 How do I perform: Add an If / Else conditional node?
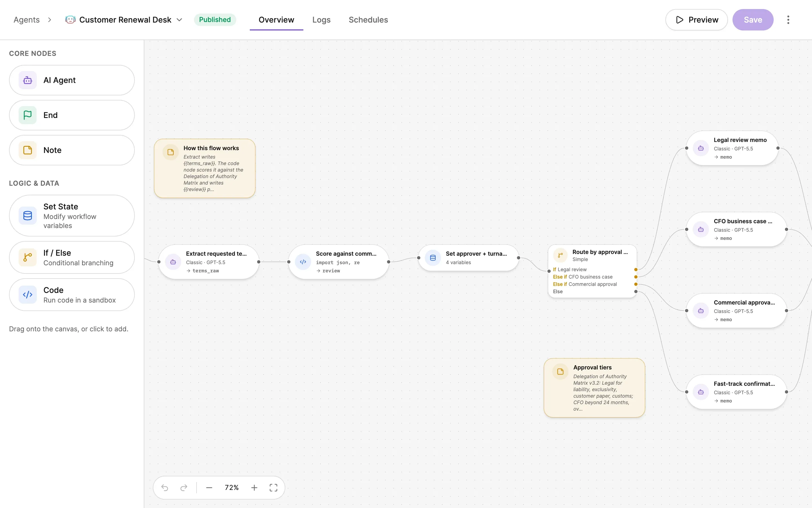[72, 258]
